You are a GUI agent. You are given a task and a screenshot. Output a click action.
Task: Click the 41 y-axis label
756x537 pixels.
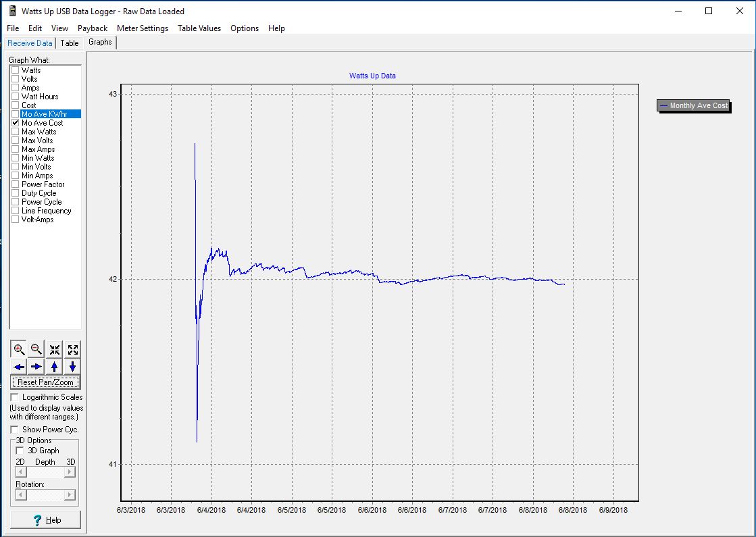pyautogui.click(x=112, y=464)
